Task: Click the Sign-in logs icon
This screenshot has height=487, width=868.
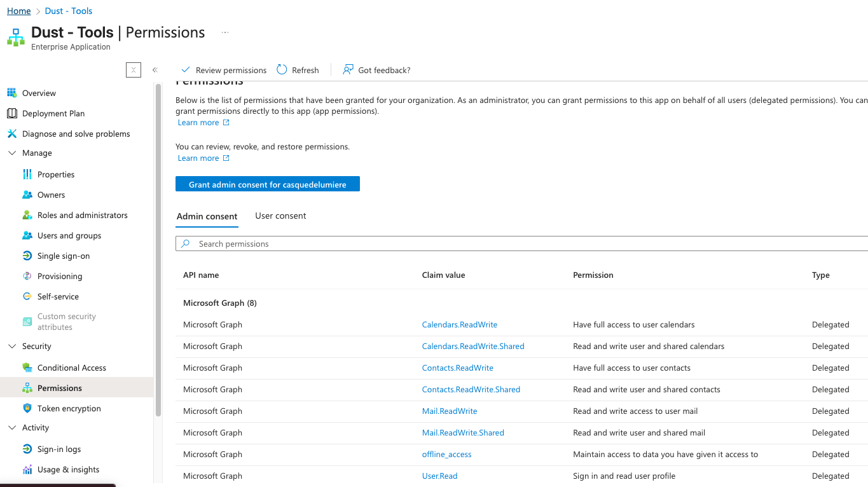Action: click(x=27, y=449)
